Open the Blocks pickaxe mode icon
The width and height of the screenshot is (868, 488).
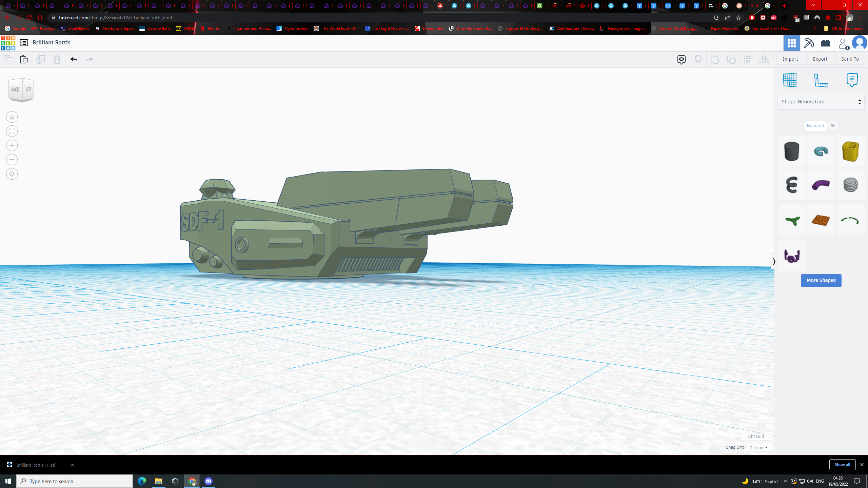click(809, 43)
